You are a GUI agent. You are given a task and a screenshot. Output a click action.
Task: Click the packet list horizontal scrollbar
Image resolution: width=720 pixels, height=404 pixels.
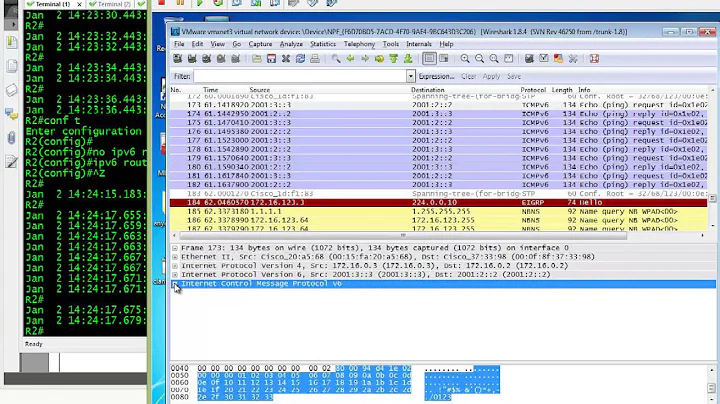click(x=403, y=236)
